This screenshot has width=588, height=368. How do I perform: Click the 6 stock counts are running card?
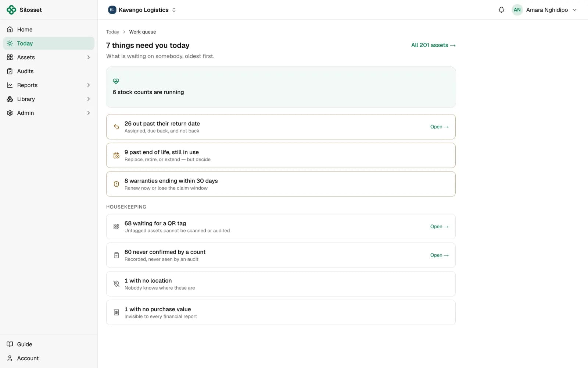click(x=281, y=87)
